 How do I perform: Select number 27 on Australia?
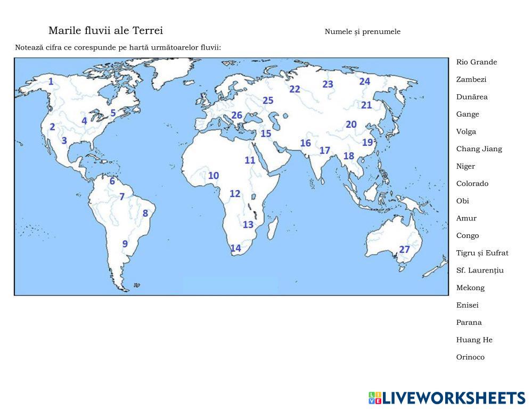click(404, 249)
